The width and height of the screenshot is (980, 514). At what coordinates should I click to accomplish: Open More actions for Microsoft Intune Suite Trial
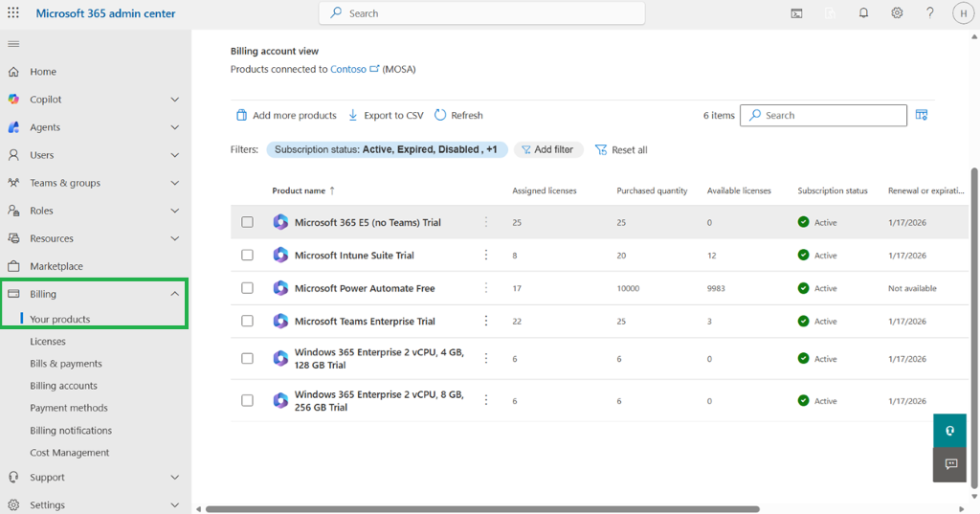[486, 256]
